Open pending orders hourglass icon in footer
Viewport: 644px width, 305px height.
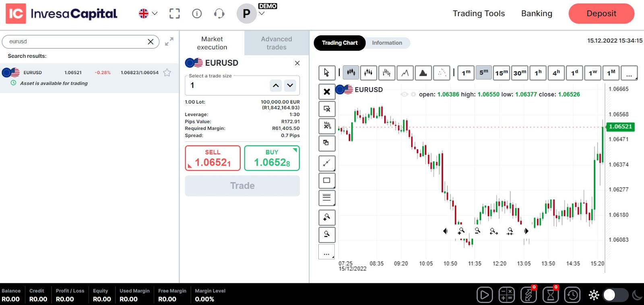click(x=551, y=295)
